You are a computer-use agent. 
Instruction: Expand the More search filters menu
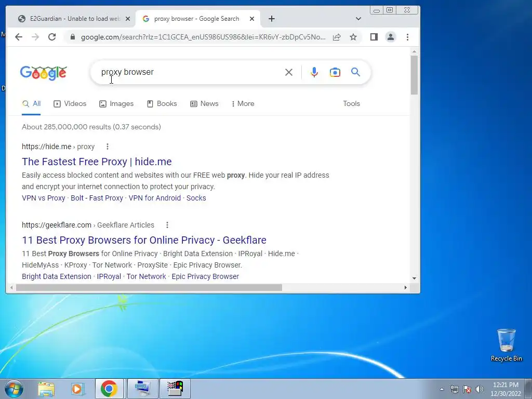tap(243, 104)
